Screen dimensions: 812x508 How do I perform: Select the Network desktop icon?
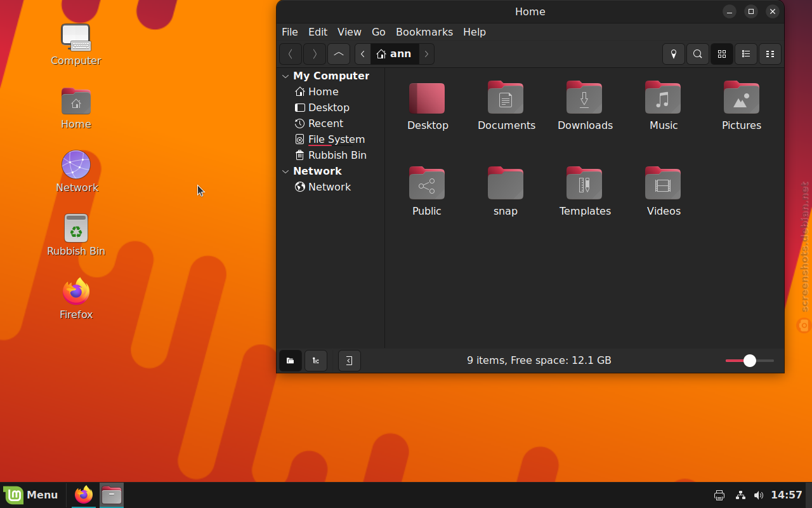pos(76,165)
